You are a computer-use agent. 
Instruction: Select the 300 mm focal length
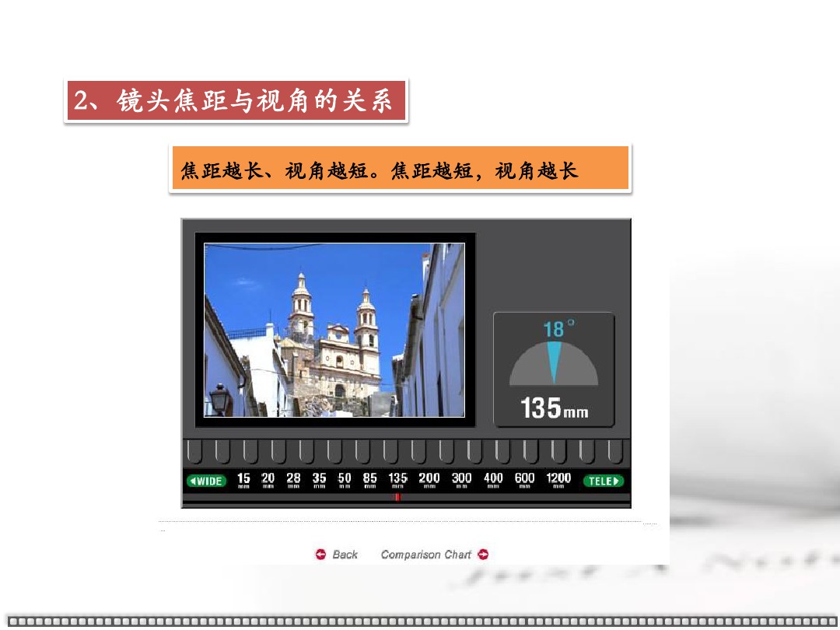pos(462,480)
